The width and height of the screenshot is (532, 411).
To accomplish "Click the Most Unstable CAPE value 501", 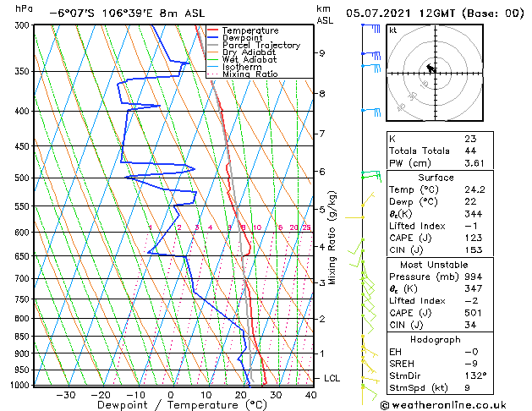I will coord(474,313).
